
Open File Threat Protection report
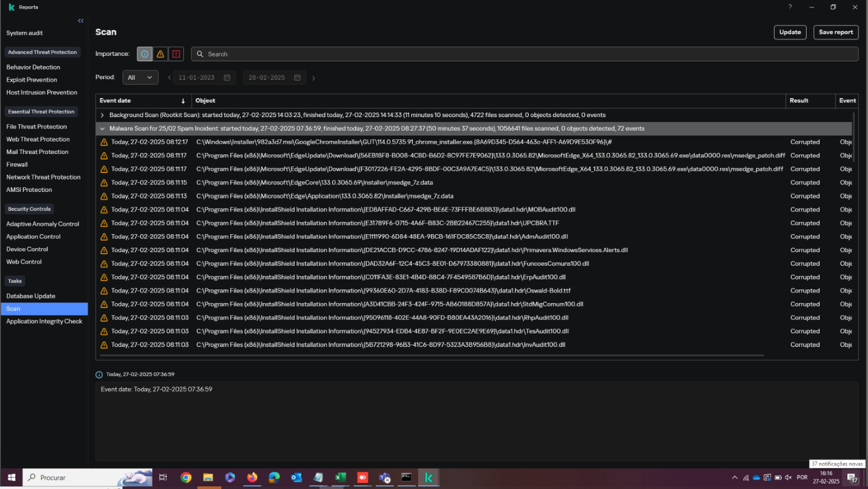[x=36, y=127]
